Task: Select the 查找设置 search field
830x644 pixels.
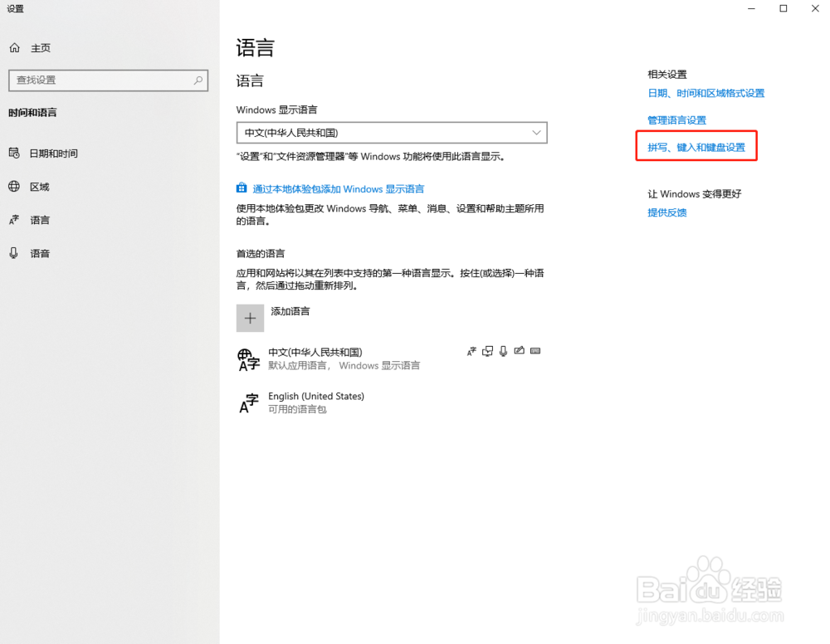Action: pyautogui.click(x=100, y=80)
